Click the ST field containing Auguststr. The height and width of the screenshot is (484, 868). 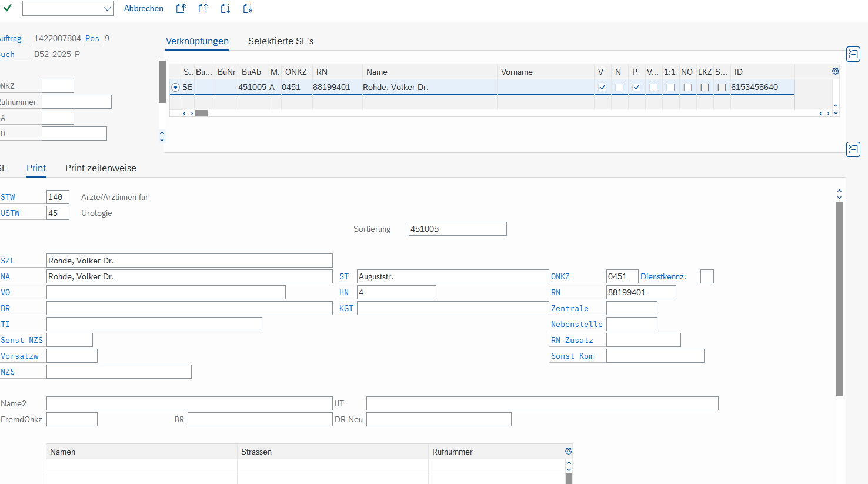[x=453, y=276]
